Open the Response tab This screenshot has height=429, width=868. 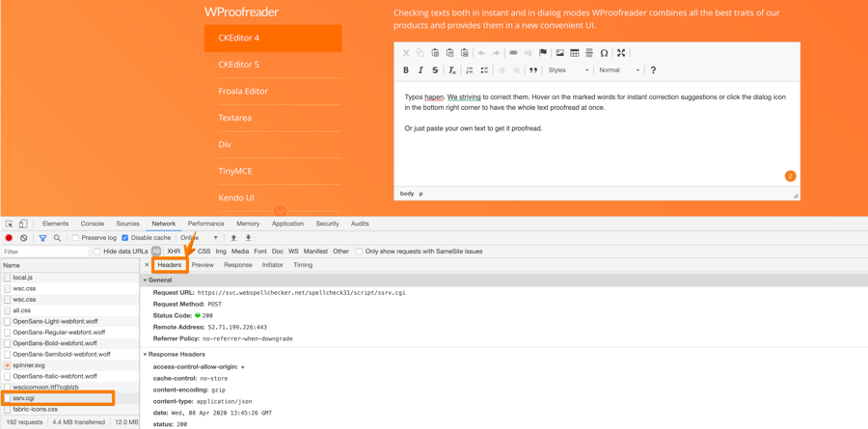237,265
